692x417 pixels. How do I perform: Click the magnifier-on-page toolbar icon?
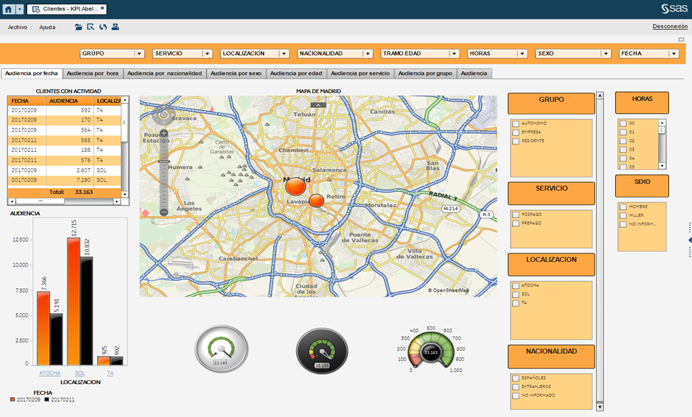click(x=90, y=27)
